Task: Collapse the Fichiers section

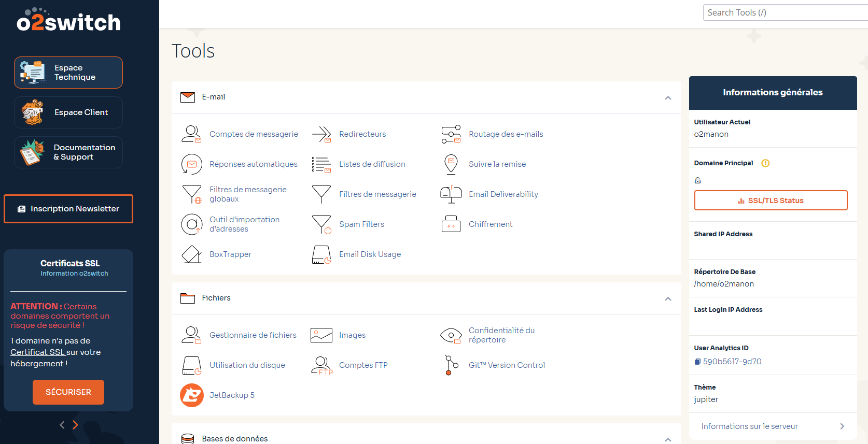Action: [x=668, y=299]
